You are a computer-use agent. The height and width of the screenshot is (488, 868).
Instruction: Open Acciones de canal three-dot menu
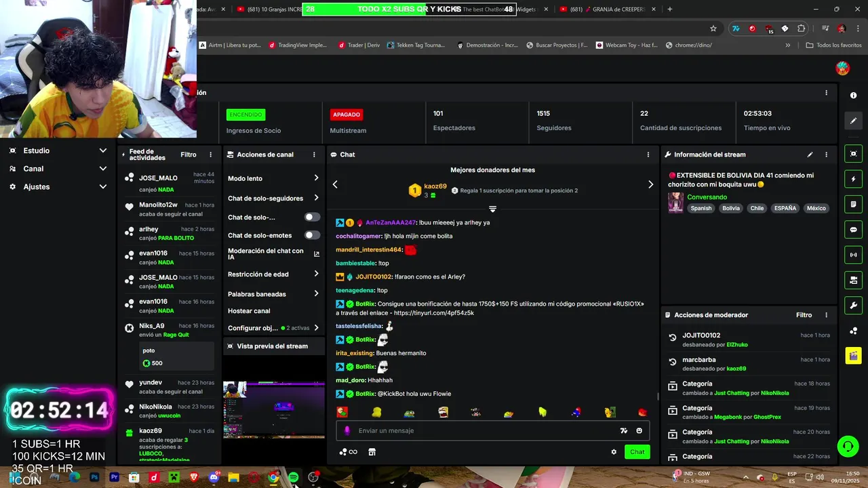tap(314, 155)
